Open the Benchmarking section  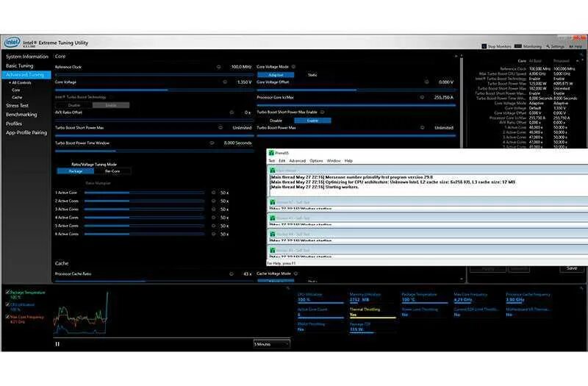point(21,115)
